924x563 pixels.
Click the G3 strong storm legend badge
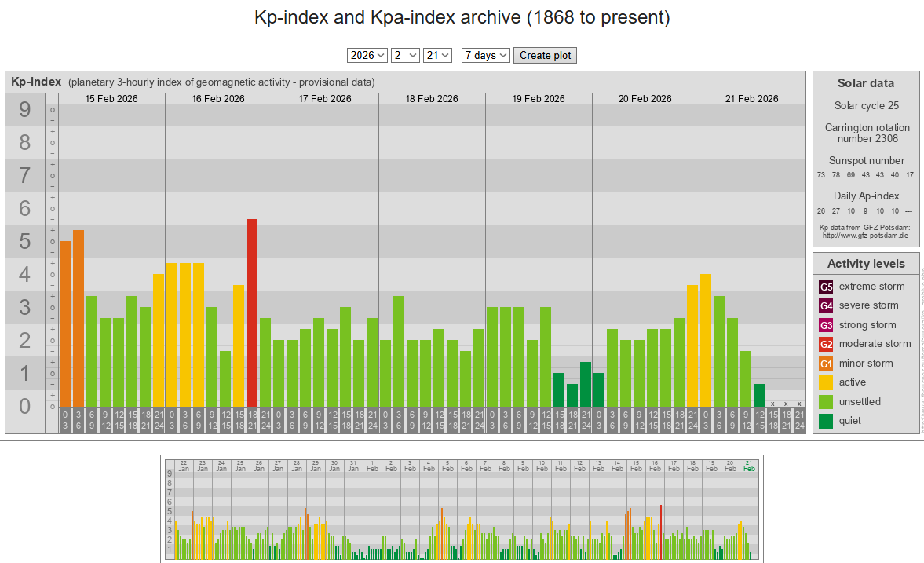tap(826, 325)
